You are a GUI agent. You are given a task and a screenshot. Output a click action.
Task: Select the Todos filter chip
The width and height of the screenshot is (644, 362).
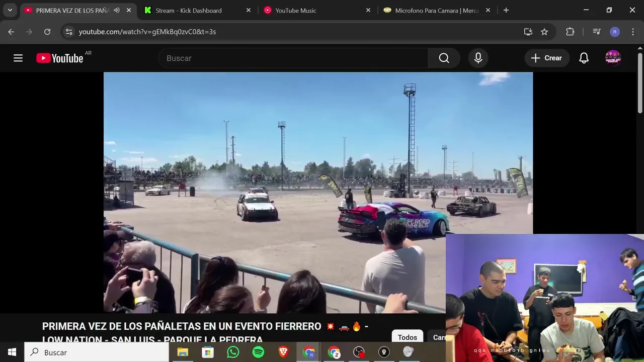[x=408, y=337]
